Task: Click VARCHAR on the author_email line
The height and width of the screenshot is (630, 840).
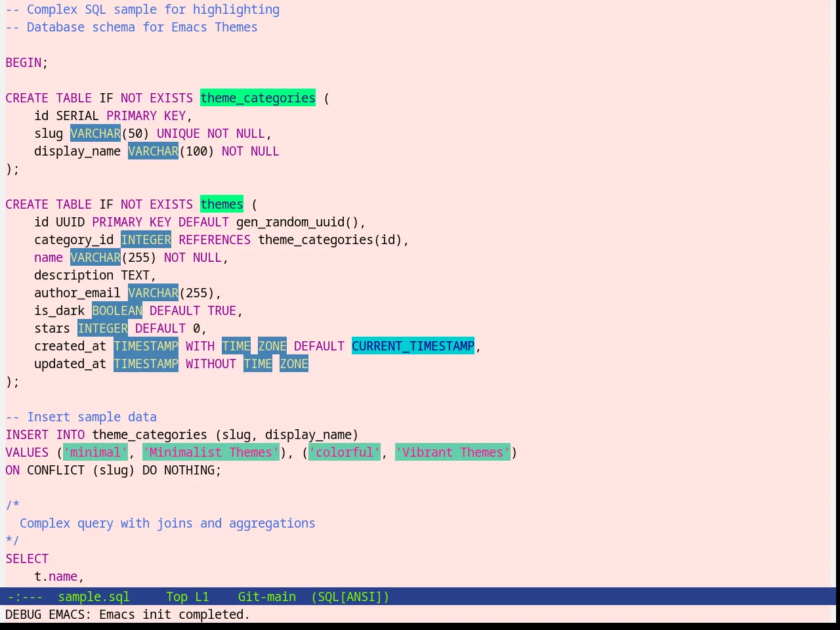Action: pos(154,293)
